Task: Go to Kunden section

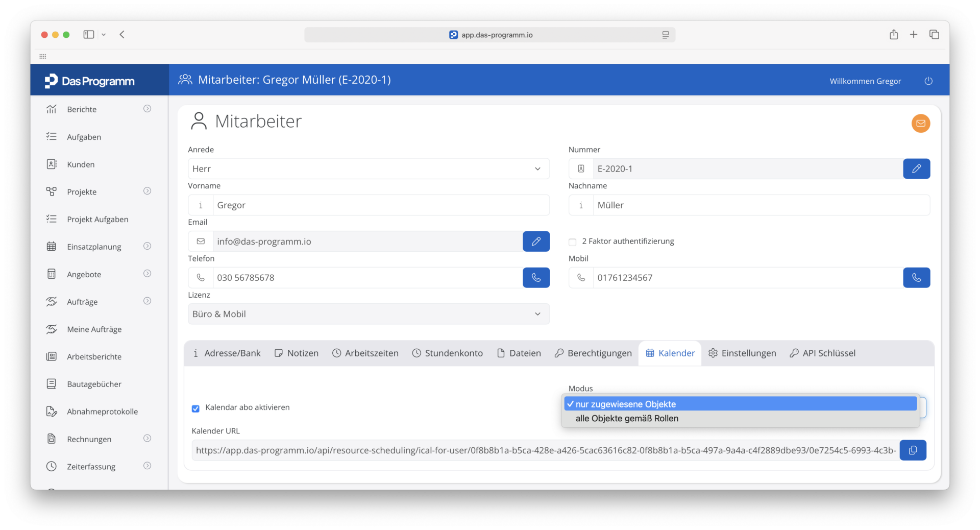Action: [81, 164]
